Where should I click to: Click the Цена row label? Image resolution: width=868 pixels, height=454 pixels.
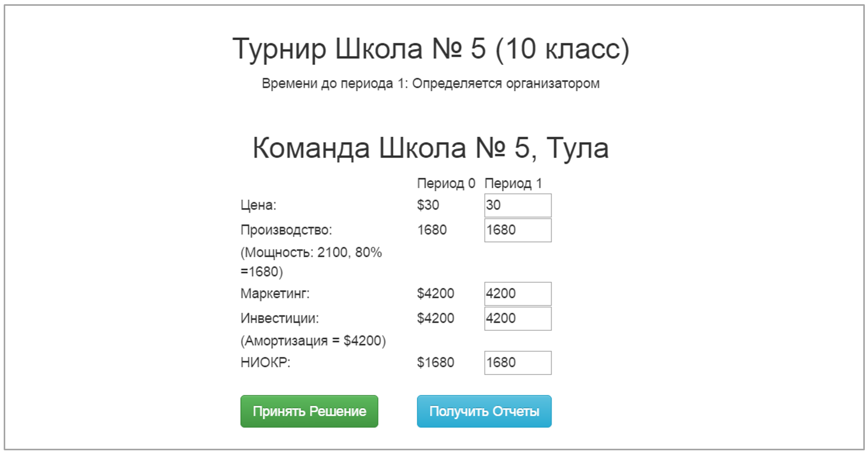click(x=258, y=205)
